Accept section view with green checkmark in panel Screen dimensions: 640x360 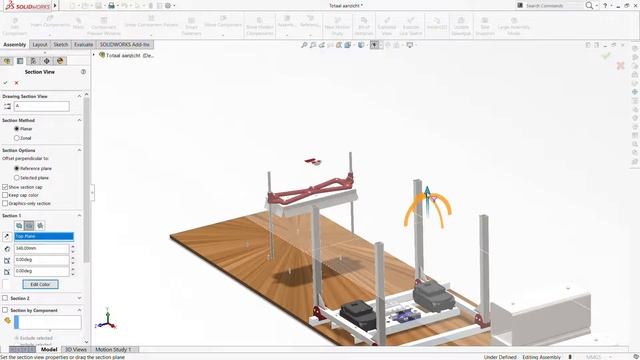click(x=5, y=83)
